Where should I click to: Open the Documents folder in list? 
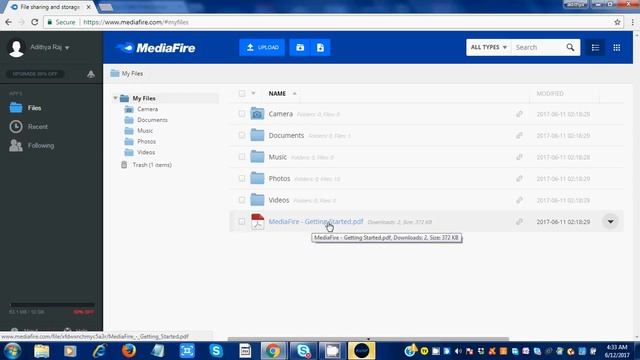pos(286,135)
